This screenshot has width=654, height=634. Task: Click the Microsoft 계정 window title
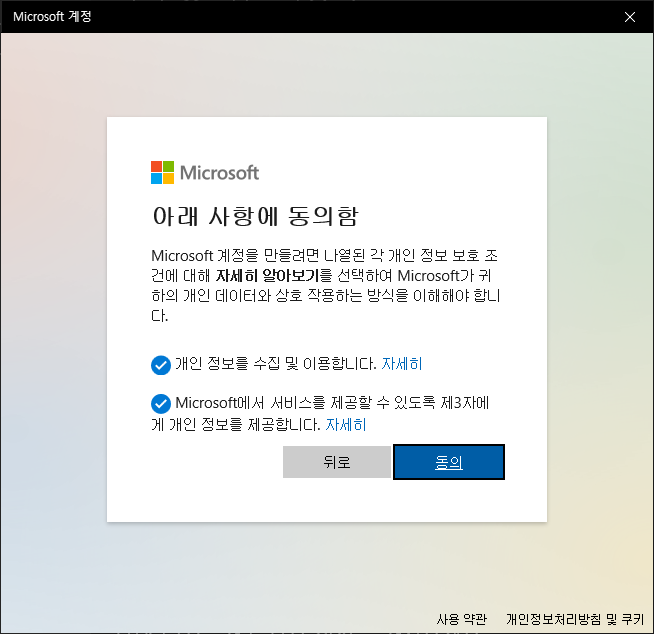coord(52,17)
